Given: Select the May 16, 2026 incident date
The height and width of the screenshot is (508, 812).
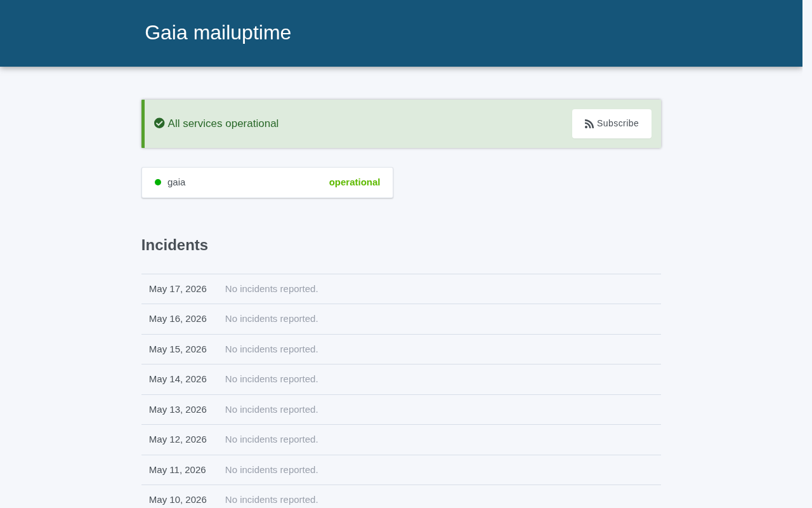Looking at the screenshot, I should (178, 319).
